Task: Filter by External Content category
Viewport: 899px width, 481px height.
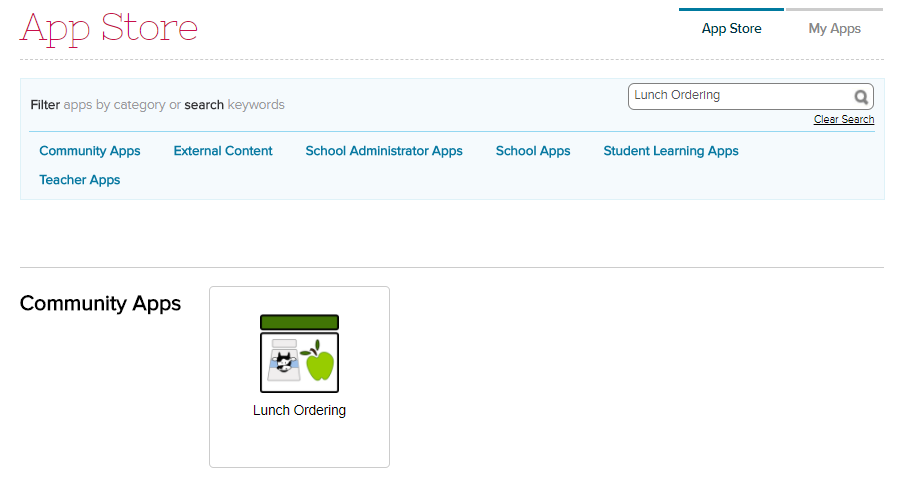Action: [223, 151]
